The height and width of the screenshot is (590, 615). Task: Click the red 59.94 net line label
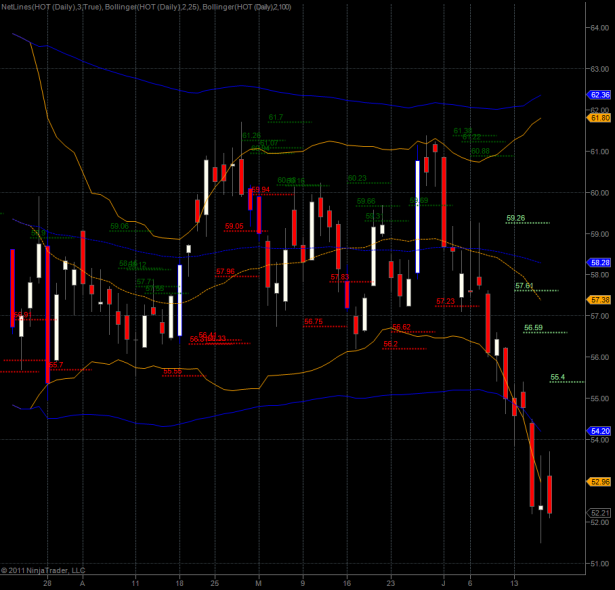click(x=260, y=189)
